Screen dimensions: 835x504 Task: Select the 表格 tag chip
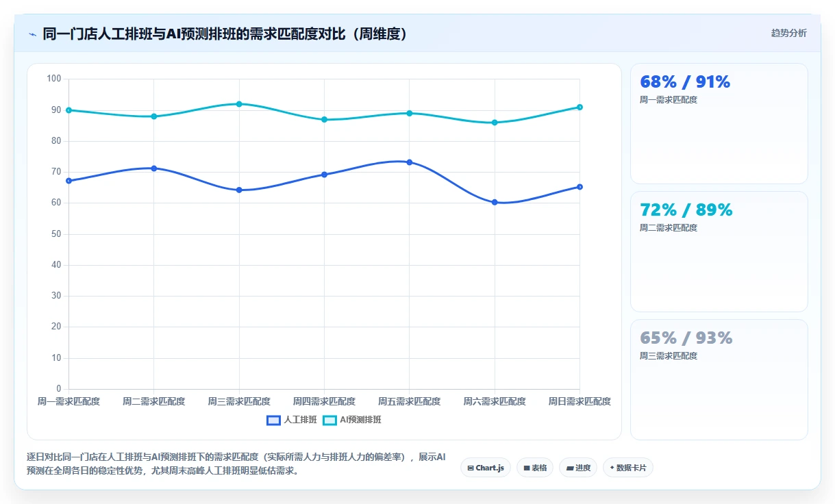click(x=535, y=468)
